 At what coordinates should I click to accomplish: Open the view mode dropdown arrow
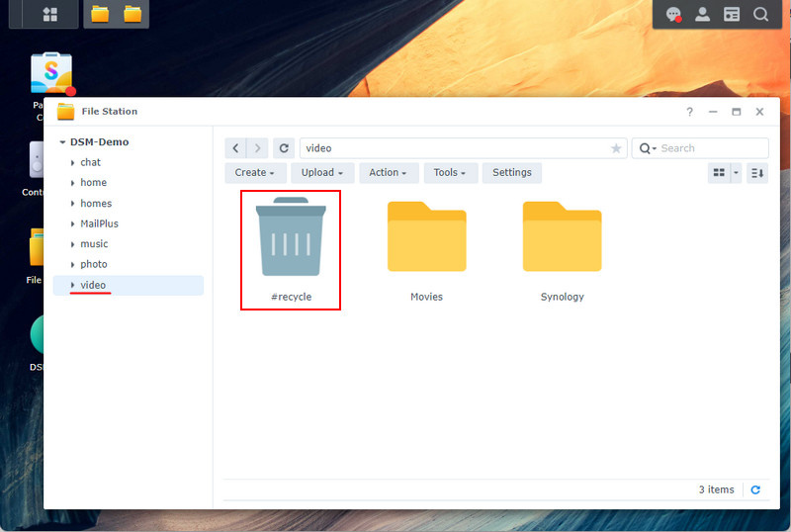[736, 173]
